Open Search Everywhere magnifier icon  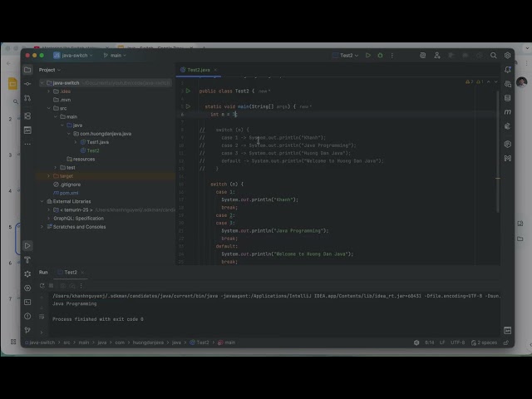point(493,56)
